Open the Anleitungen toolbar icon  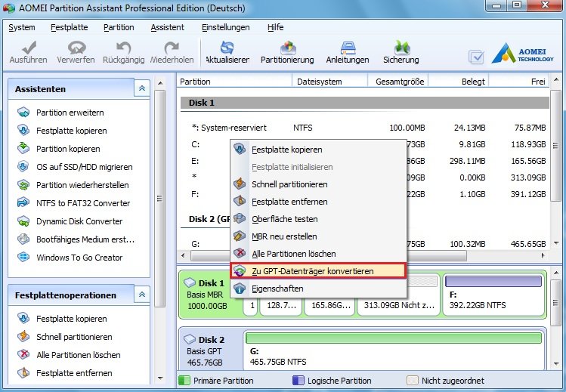click(x=348, y=48)
